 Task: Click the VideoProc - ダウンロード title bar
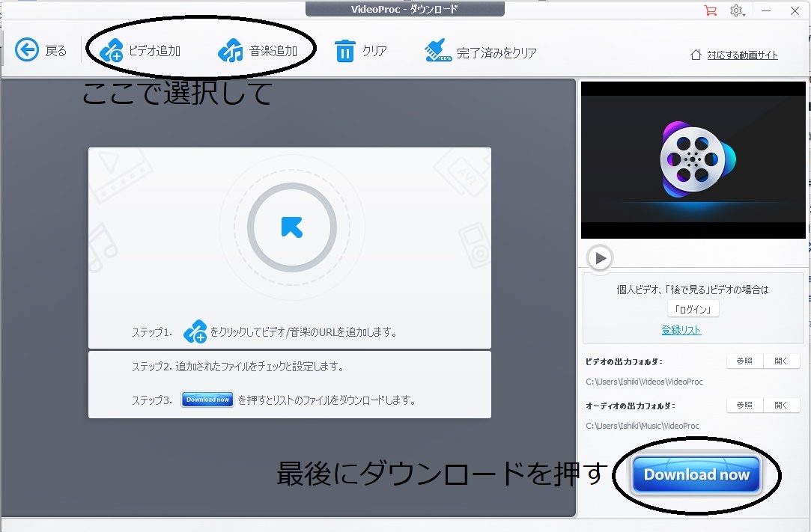click(x=404, y=9)
